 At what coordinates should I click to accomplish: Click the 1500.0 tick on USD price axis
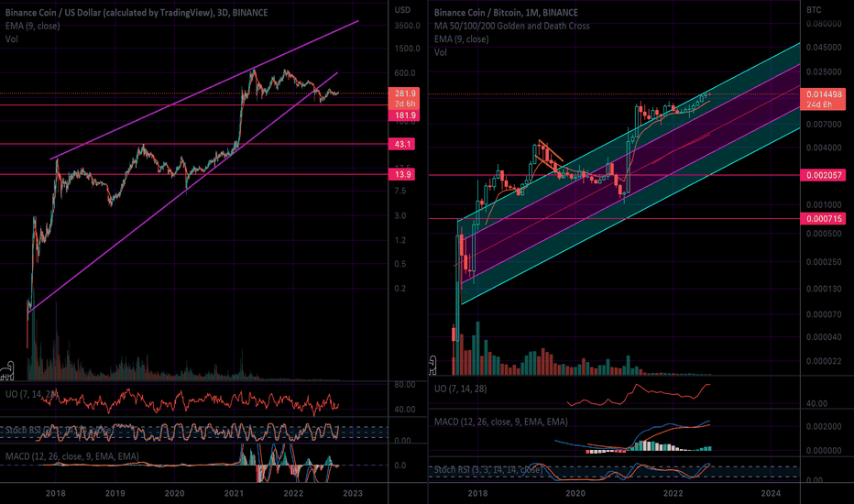click(407, 49)
